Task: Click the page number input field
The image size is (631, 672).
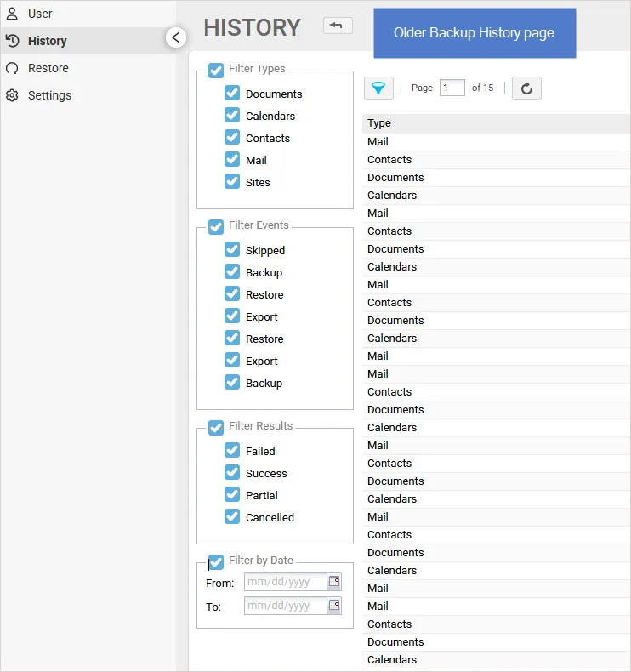Action: (x=452, y=88)
